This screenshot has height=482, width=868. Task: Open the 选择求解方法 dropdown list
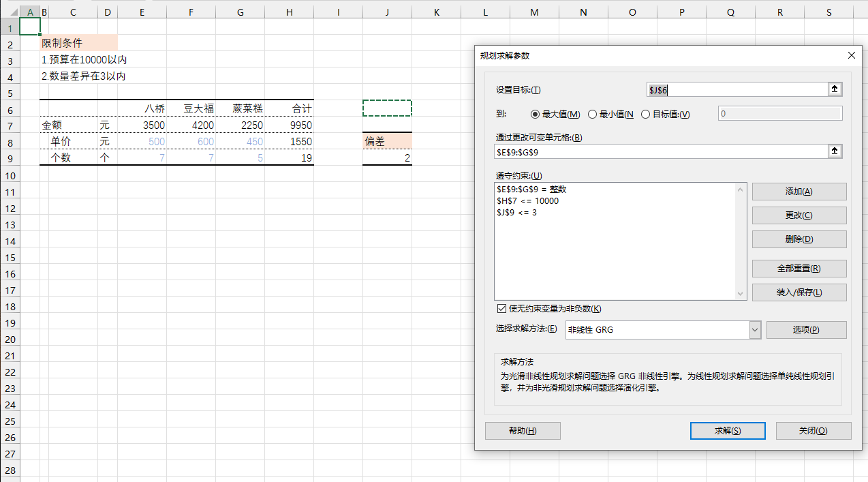click(754, 330)
